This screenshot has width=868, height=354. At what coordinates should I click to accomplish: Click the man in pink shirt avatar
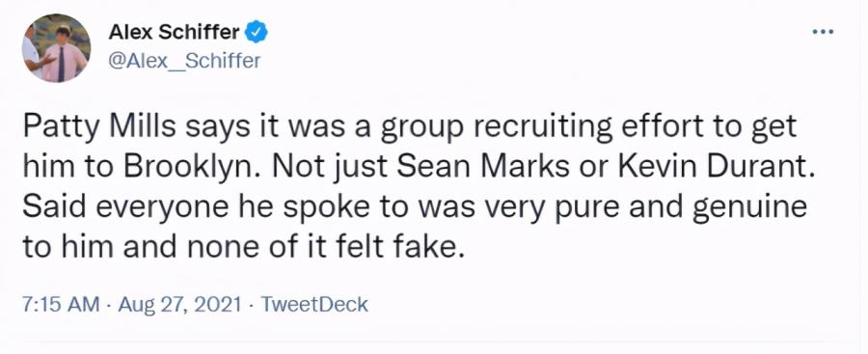57,48
